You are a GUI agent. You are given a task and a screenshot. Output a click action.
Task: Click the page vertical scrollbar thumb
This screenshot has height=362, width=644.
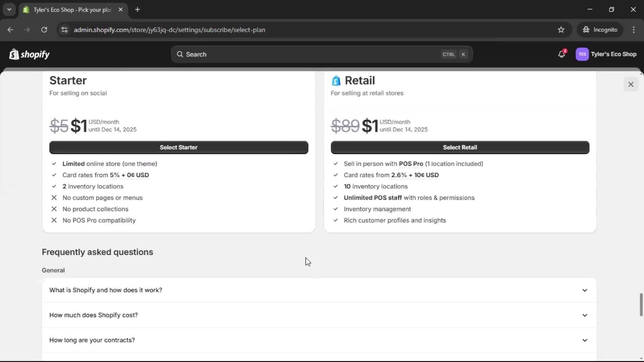point(641,304)
